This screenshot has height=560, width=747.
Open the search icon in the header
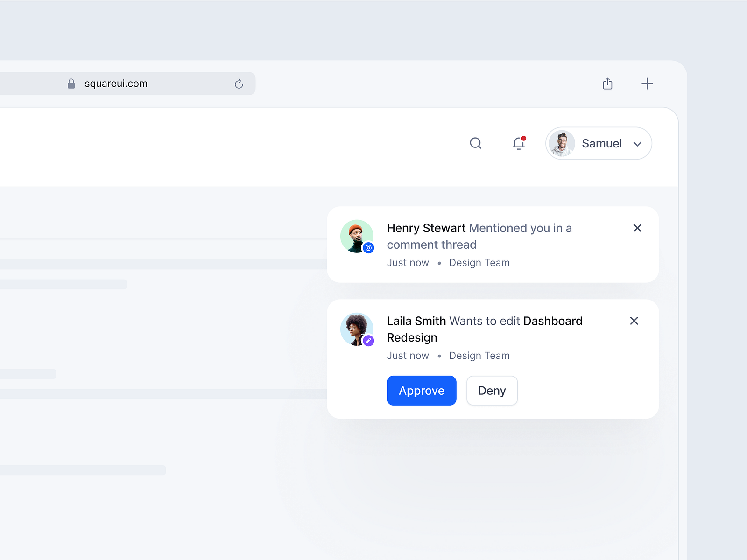pos(476,143)
